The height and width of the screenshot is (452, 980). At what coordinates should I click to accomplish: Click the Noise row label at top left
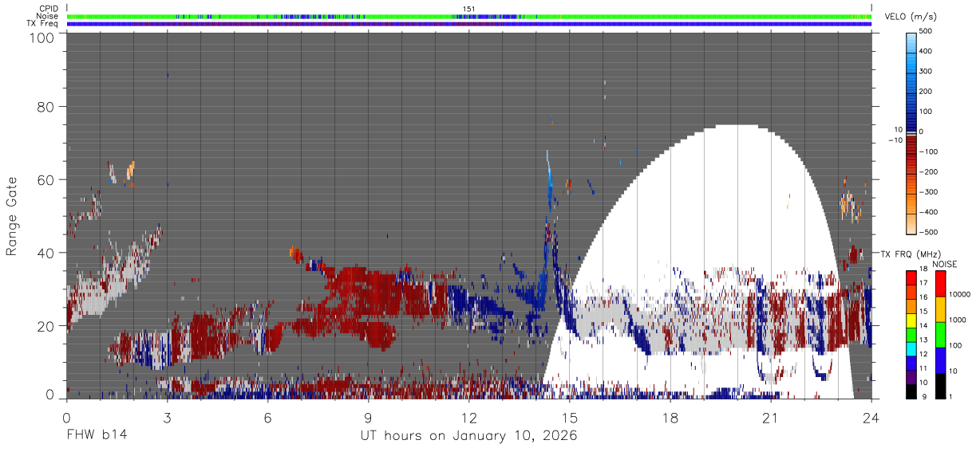[x=48, y=16]
